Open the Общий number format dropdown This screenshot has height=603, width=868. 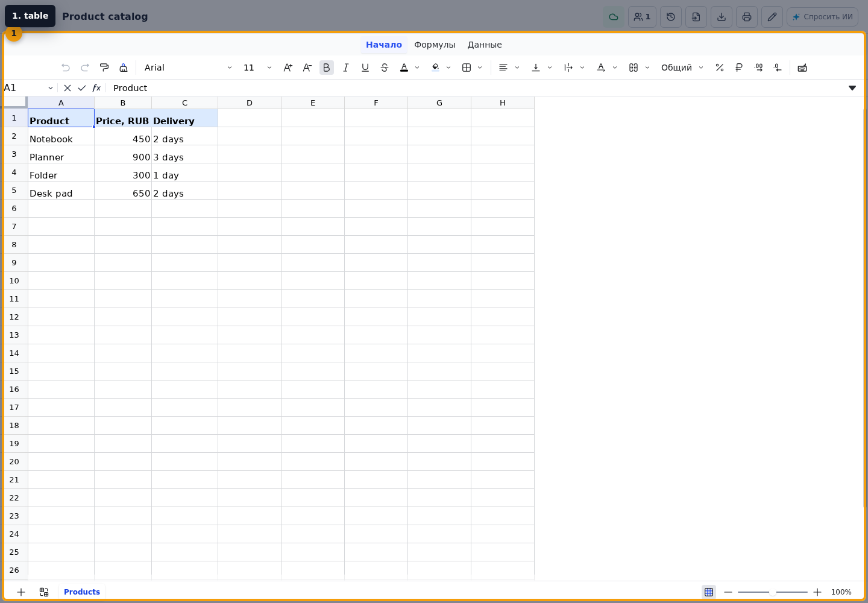682,68
